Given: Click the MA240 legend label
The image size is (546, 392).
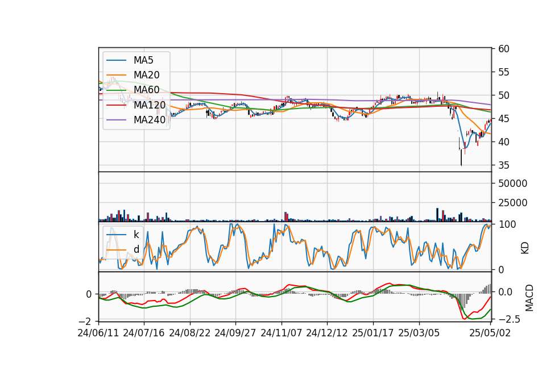Looking at the screenshot, I should point(150,120).
